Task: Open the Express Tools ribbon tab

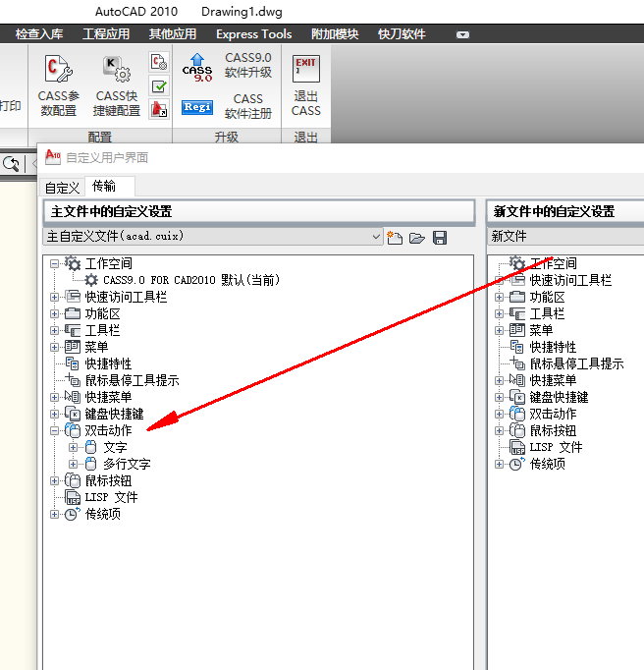Action: coord(253,34)
